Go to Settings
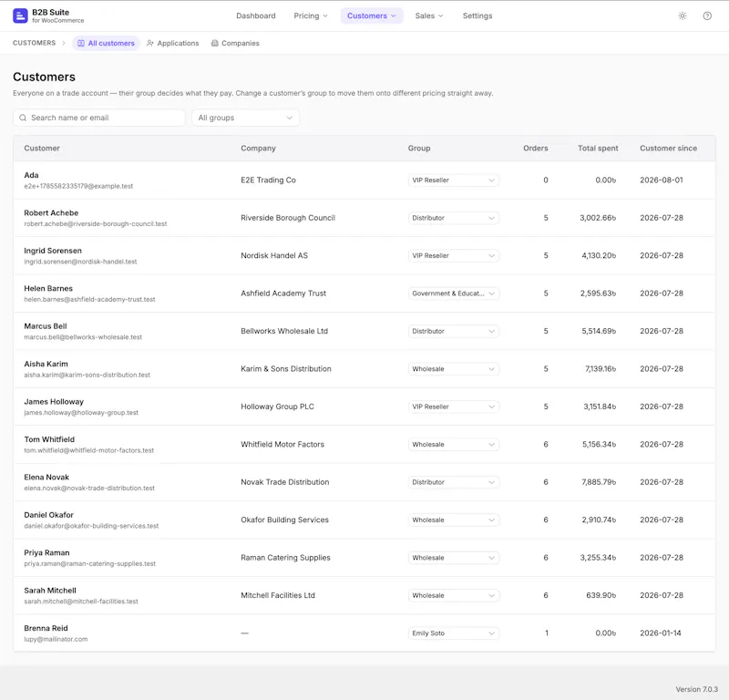The height and width of the screenshot is (700, 729). point(477,15)
